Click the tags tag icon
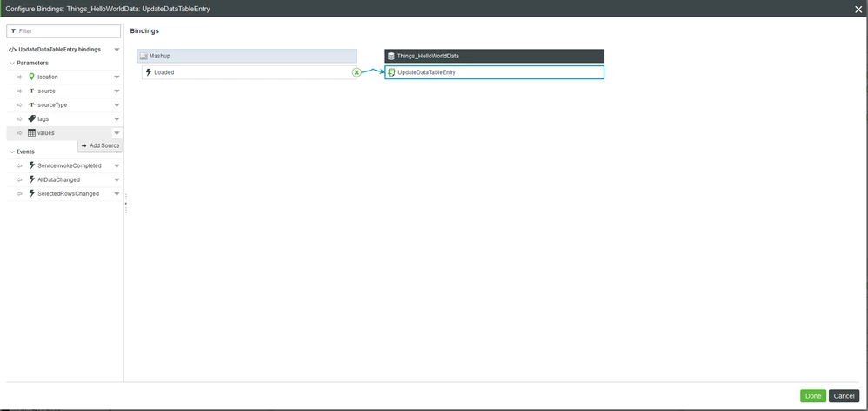This screenshot has height=411, width=868. tap(31, 118)
